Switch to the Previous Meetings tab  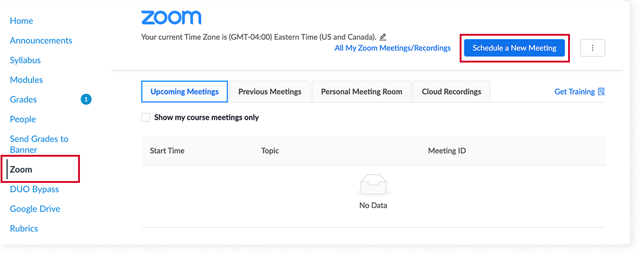tap(270, 92)
